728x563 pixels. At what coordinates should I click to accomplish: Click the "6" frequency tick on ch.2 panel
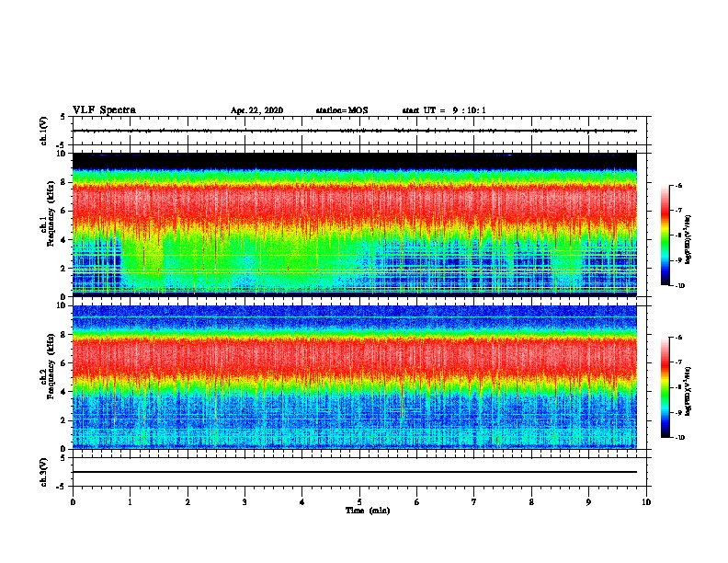pyautogui.click(x=64, y=362)
